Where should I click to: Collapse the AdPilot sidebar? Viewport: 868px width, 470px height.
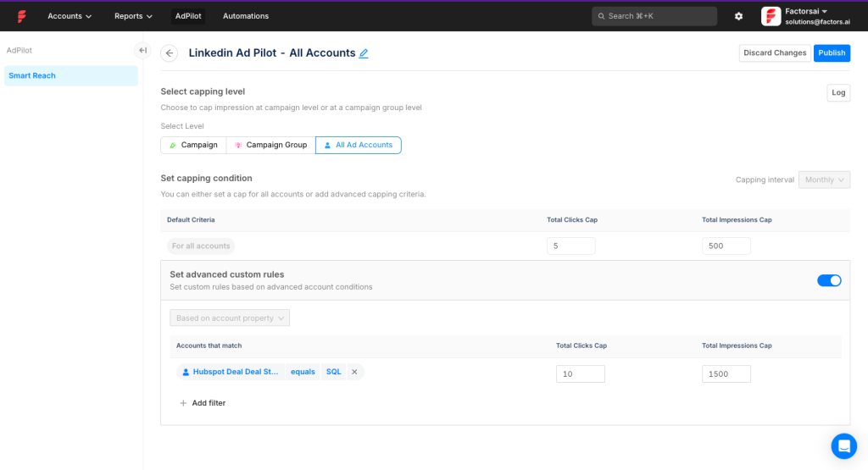pos(142,50)
